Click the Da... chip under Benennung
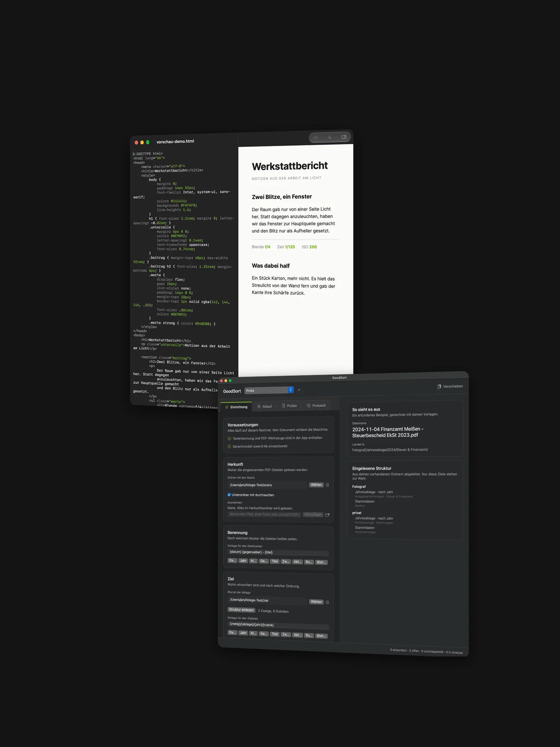This screenshot has height=747, width=560. tap(232, 561)
